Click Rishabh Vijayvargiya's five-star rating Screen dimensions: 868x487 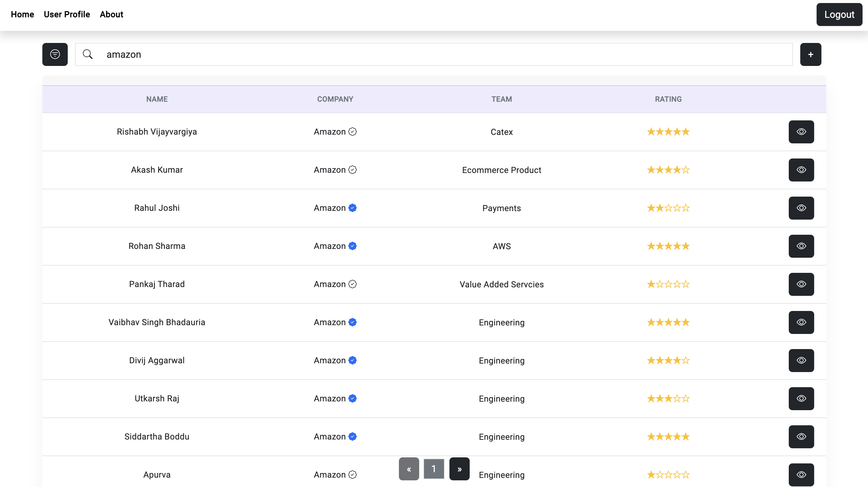[x=668, y=132]
